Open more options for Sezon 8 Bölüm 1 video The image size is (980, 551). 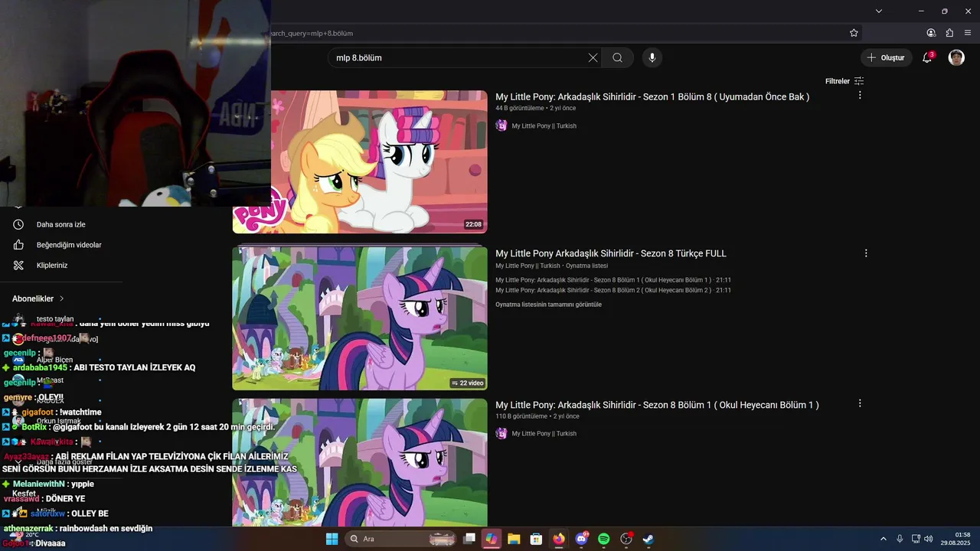click(860, 403)
